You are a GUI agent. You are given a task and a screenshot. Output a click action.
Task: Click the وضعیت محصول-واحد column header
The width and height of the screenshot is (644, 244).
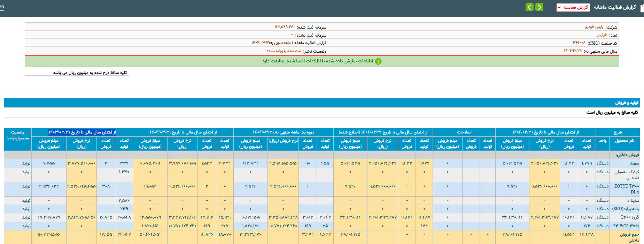pos(18,136)
